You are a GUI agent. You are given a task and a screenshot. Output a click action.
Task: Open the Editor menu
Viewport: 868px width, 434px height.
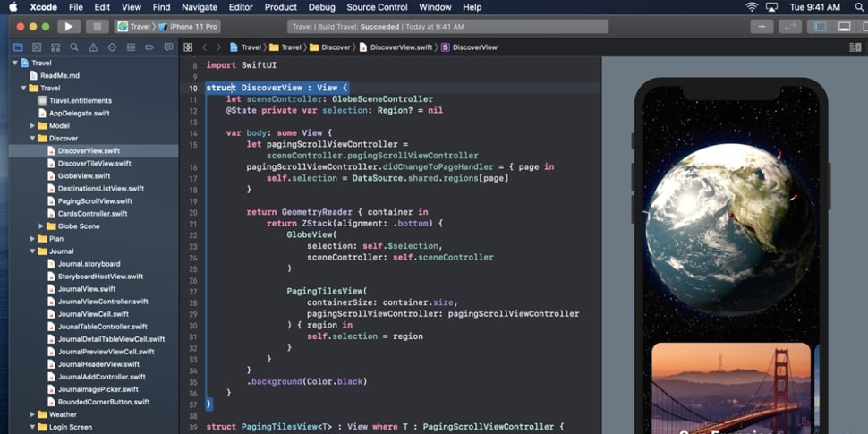point(241,7)
